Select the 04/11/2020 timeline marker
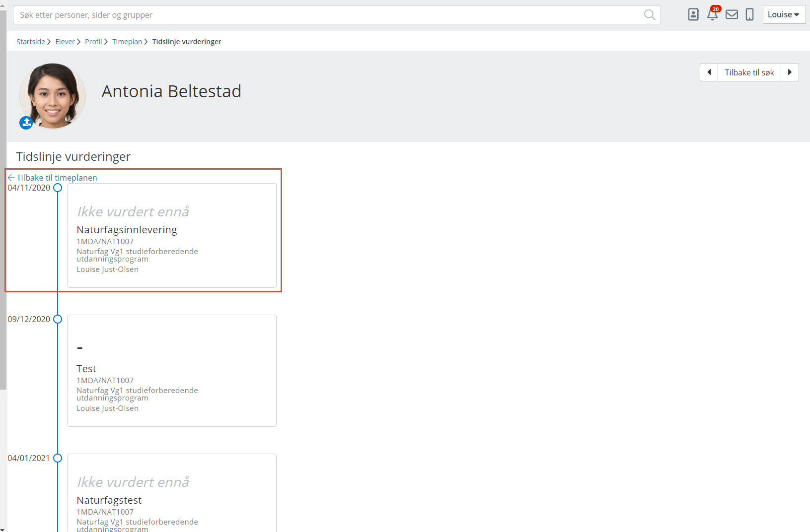Screen dimensions: 810x532 click(x=58, y=188)
